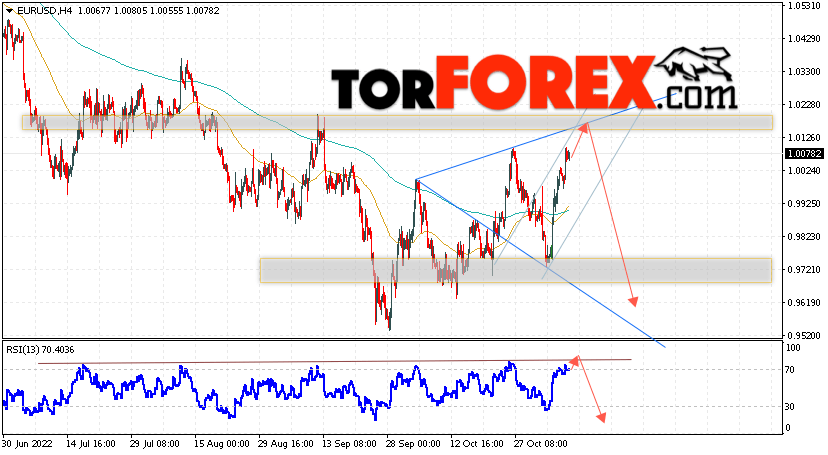Click RSI scale label 100
Screen dimensions: 828x455
pos(793,348)
